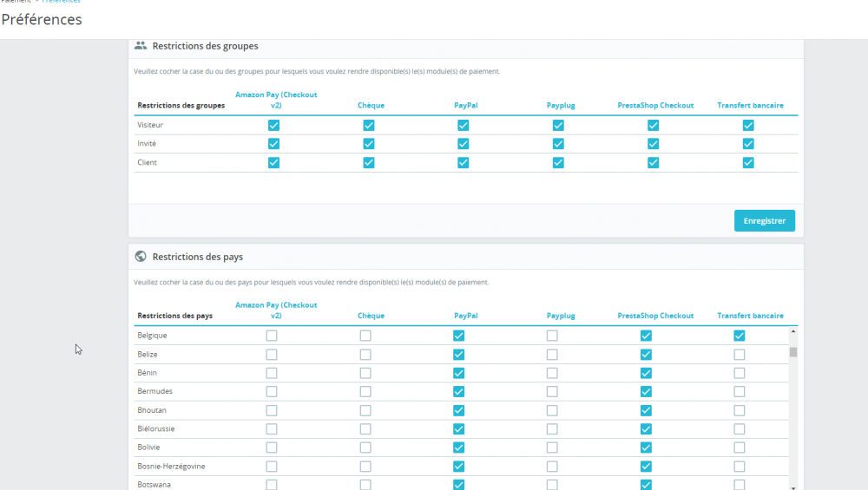The width and height of the screenshot is (868, 490).
Task: Click the countries list scrollbar down arrow
Action: [x=793, y=487]
